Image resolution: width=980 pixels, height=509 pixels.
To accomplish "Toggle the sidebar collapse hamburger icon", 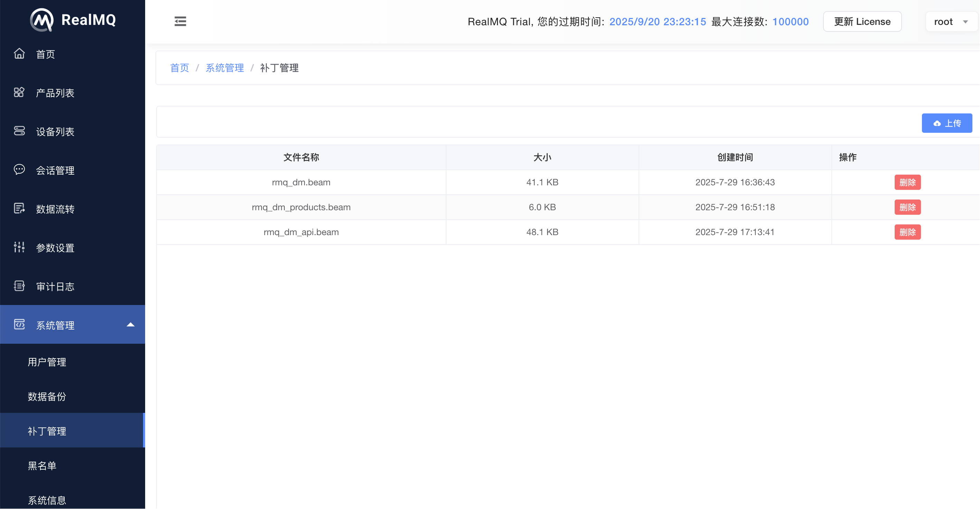I will (x=180, y=21).
